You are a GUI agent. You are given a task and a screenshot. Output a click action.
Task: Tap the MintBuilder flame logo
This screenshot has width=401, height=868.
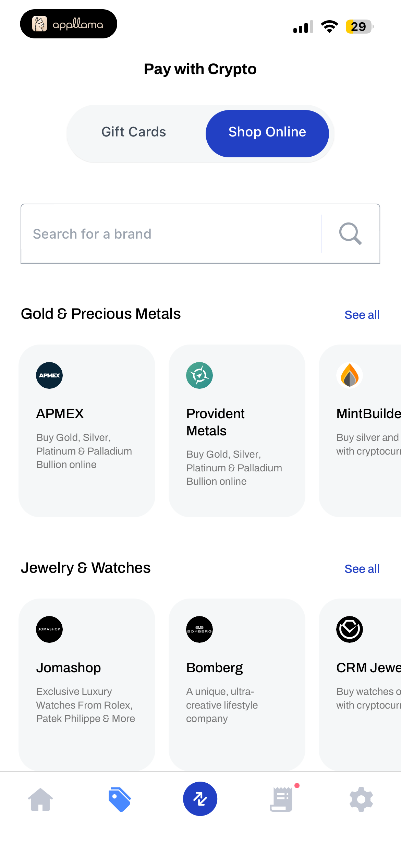point(350,375)
